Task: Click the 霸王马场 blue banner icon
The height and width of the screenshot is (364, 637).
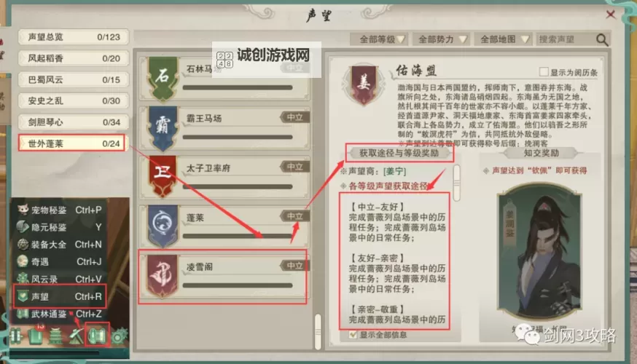Action: tap(163, 127)
